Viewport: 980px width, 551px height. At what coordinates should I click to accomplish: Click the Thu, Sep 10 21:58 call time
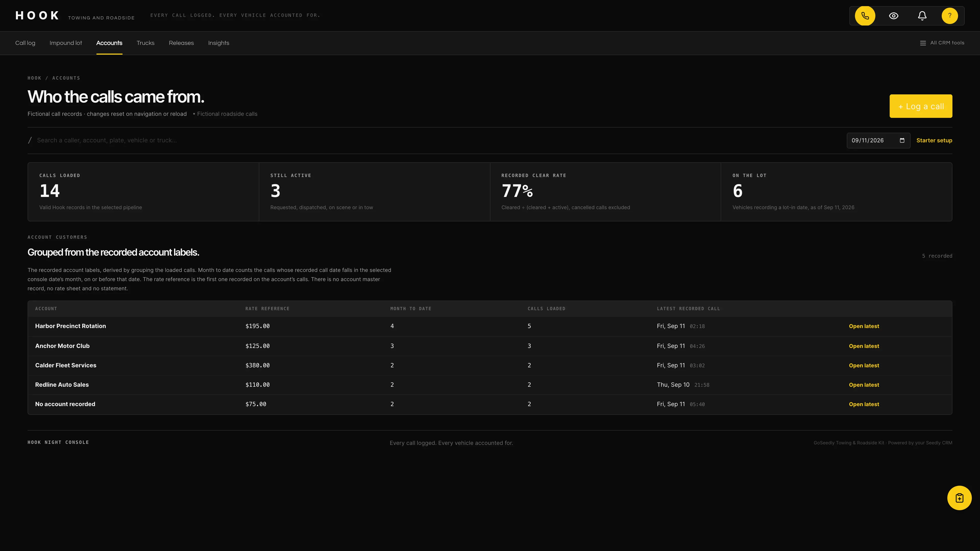[683, 384]
